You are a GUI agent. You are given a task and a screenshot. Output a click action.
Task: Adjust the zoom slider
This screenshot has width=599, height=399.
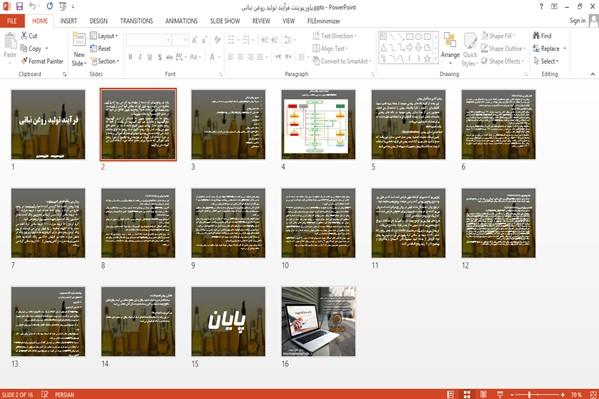pyautogui.click(x=530, y=394)
